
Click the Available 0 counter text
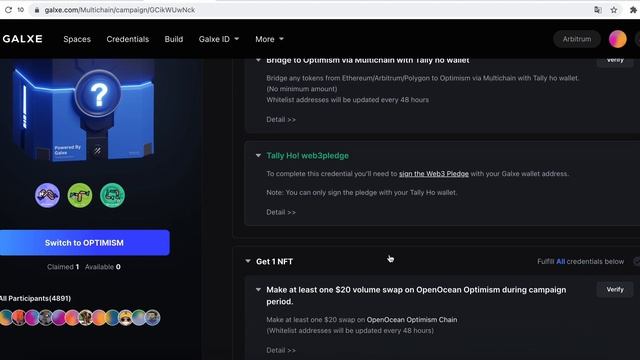click(102, 267)
